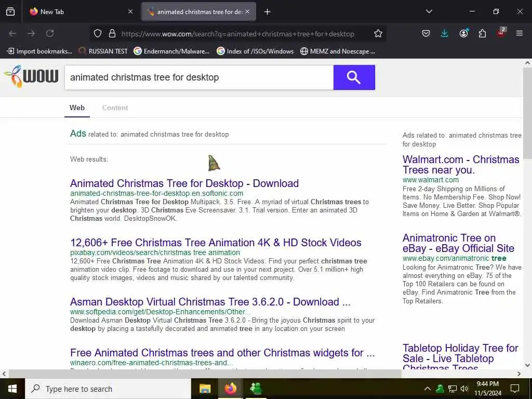The width and height of the screenshot is (532, 399).
Task: Click taskbar Type here to search box
Action: coord(108,389)
